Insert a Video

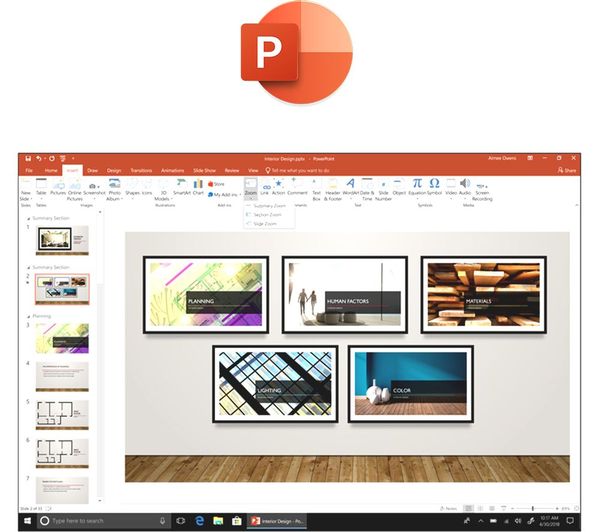pyautogui.click(x=451, y=188)
